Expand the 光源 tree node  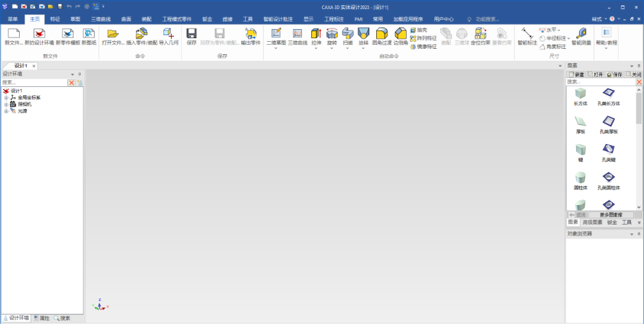[6, 111]
